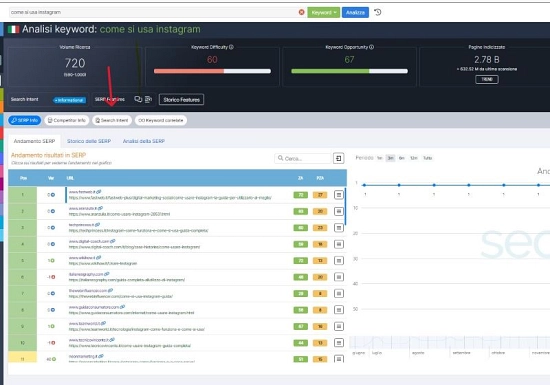
Task: Open external link icon beside wikihow.it domain
Action: click(x=99, y=257)
